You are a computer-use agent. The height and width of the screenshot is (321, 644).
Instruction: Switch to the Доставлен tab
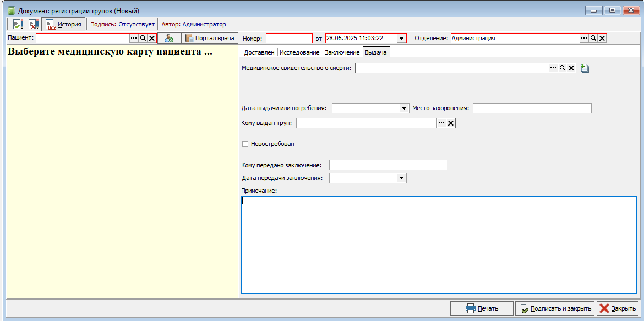tap(259, 53)
